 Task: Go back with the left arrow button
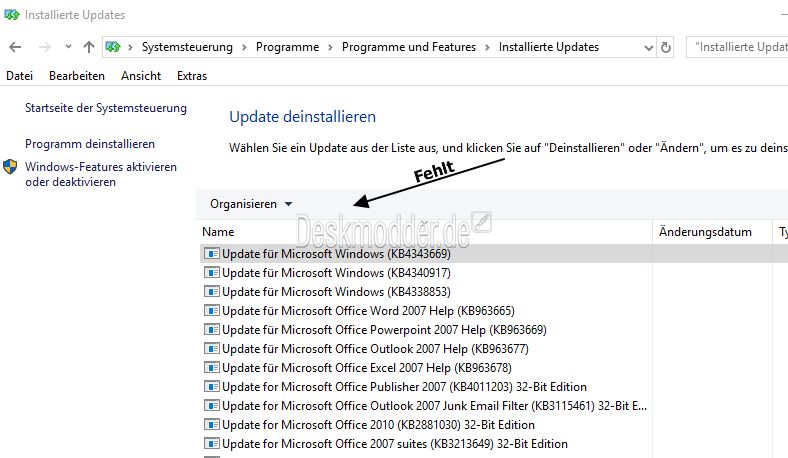point(15,47)
